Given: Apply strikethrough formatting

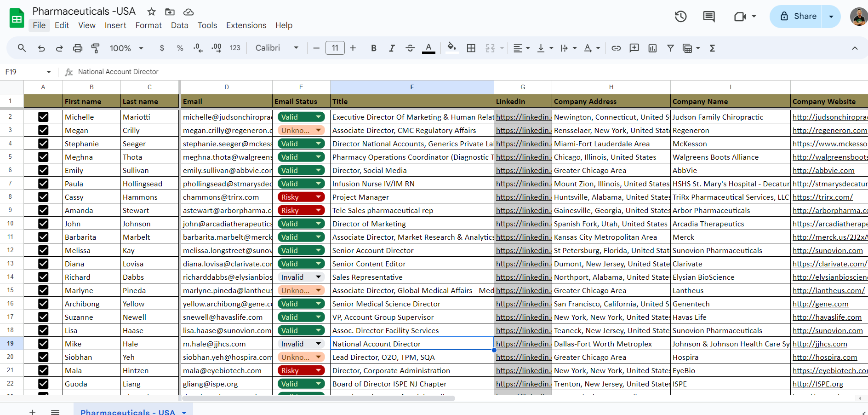Looking at the screenshot, I should point(410,48).
